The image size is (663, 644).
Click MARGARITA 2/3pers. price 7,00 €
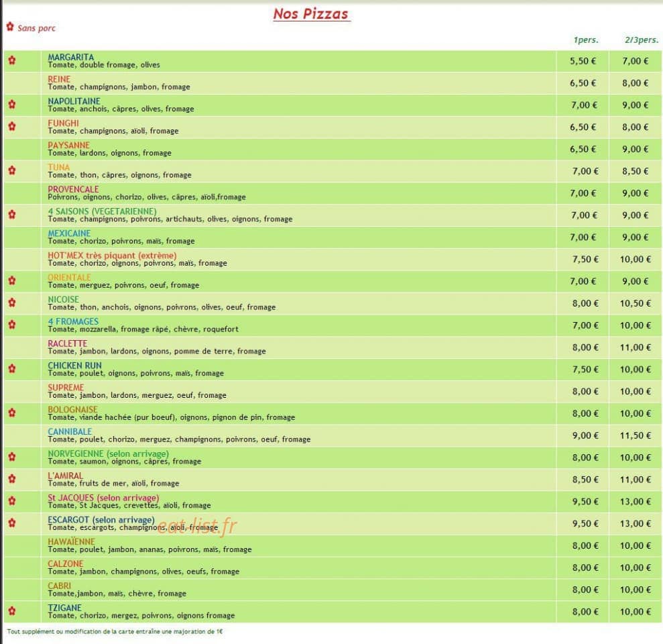(635, 61)
